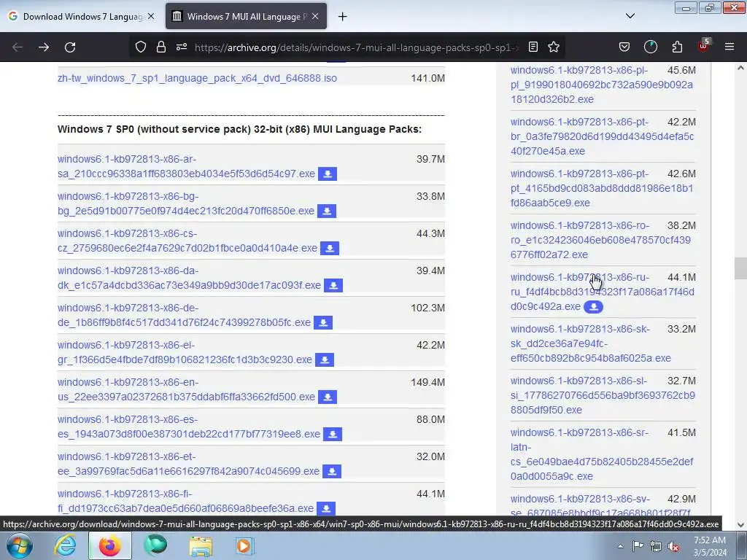Open the extensions puzzle icon
The image size is (747, 560).
coord(677,47)
